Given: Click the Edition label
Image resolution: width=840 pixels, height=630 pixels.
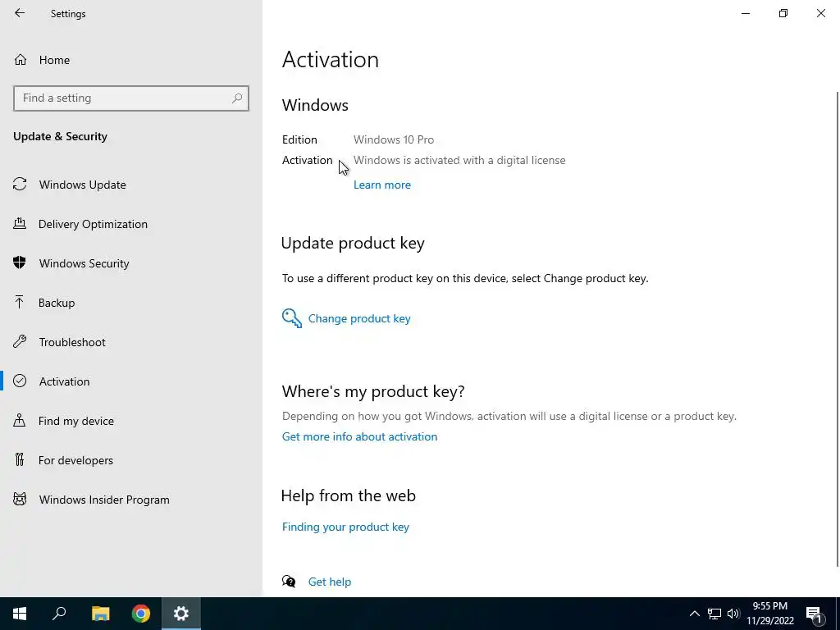Looking at the screenshot, I should [x=299, y=139].
